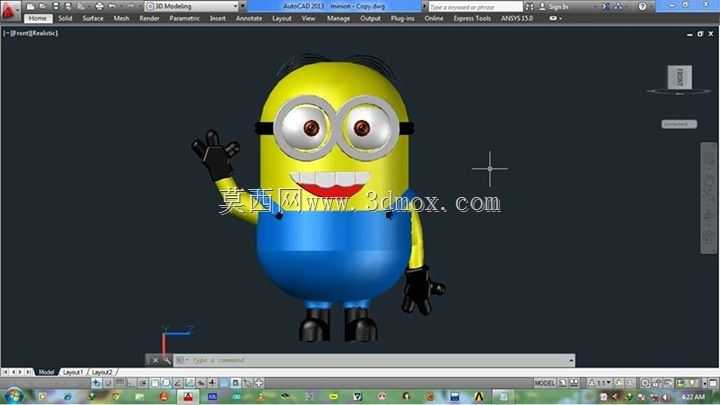Toggle Object Snap in the status bar
Image resolution: width=720 pixels, height=405 pixels.
(x=155, y=382)
